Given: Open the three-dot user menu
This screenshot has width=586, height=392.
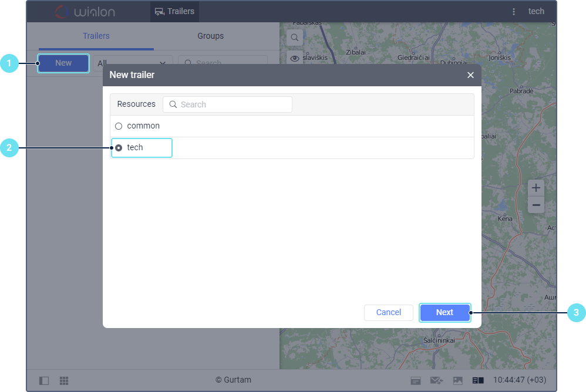Looking at the screenshot, I should (514, 12).
